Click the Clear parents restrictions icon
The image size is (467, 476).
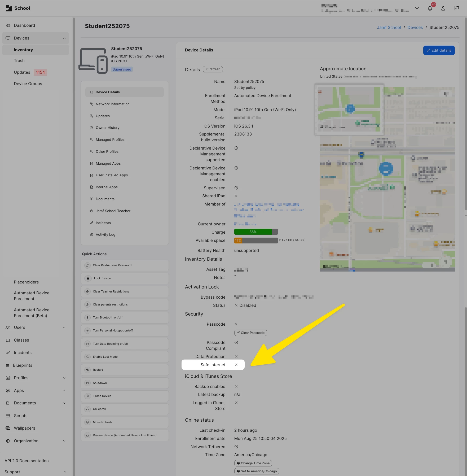(87, 304)
